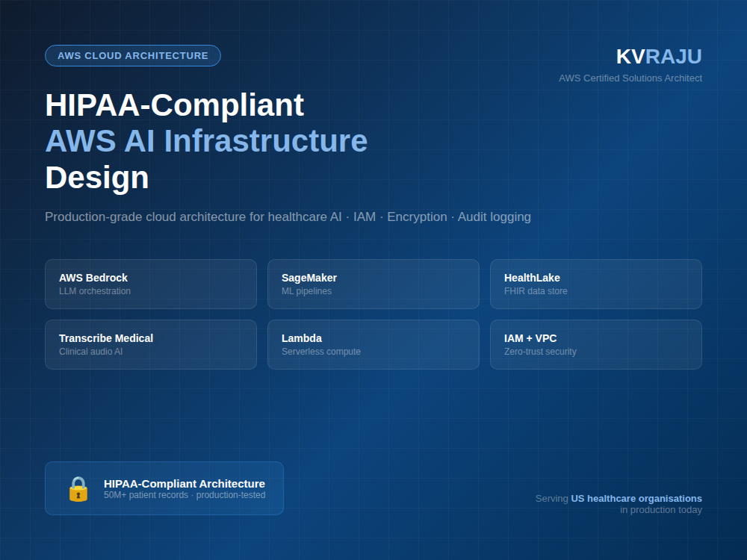Click the LLM orchestration caption
The image size is (747, 560).
click(95, 291)
